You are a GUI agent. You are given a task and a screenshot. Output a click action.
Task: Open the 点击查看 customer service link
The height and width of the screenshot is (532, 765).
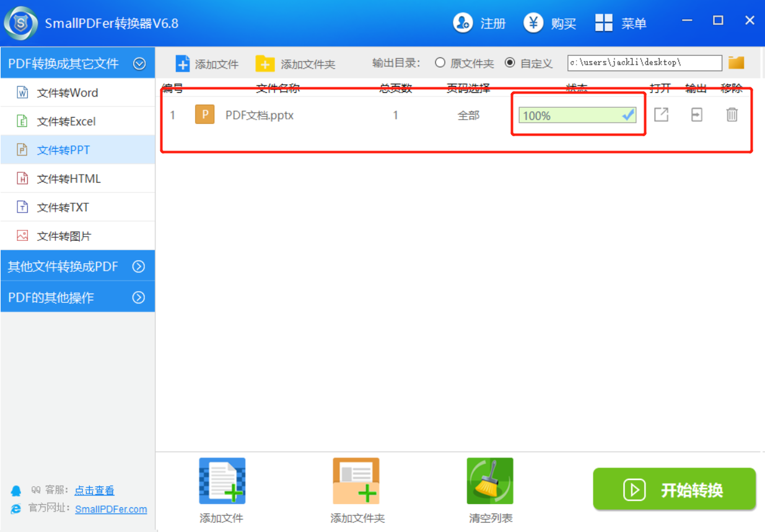tap(94, 491)
